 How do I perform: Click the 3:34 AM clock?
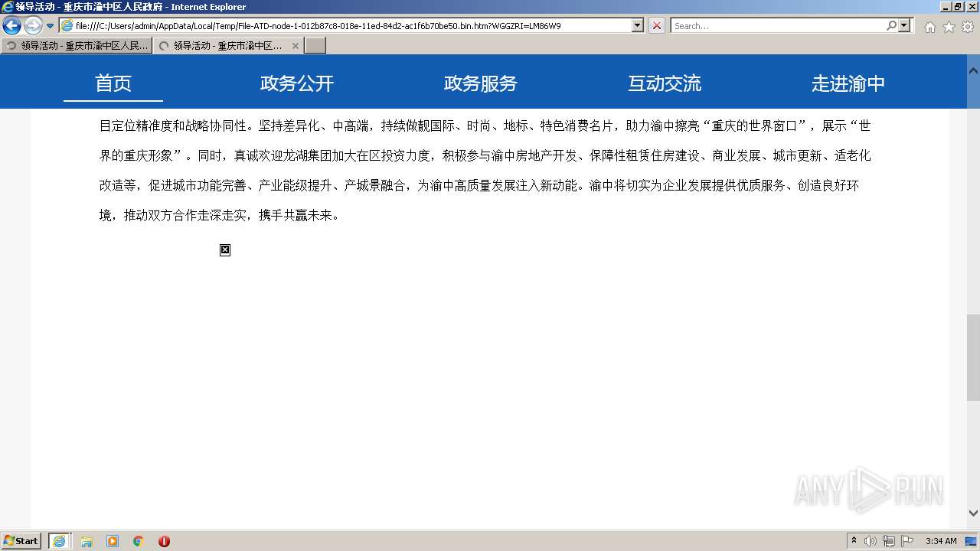[941, 541]
